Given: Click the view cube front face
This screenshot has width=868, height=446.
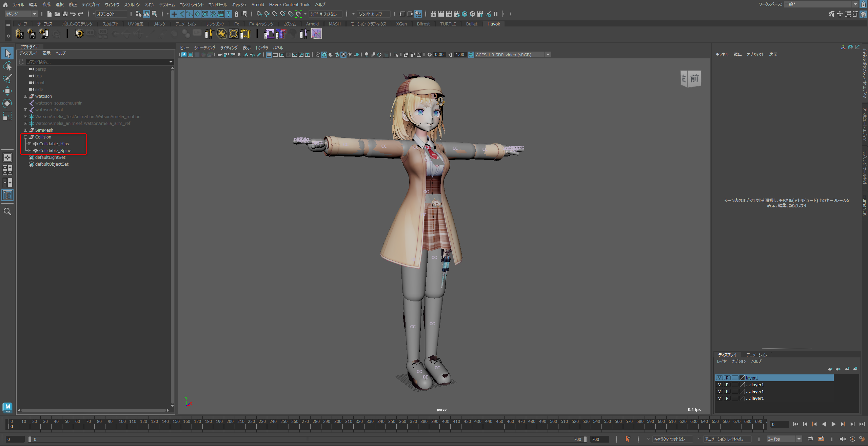Looking at the screenshot, I should [694, 78].
